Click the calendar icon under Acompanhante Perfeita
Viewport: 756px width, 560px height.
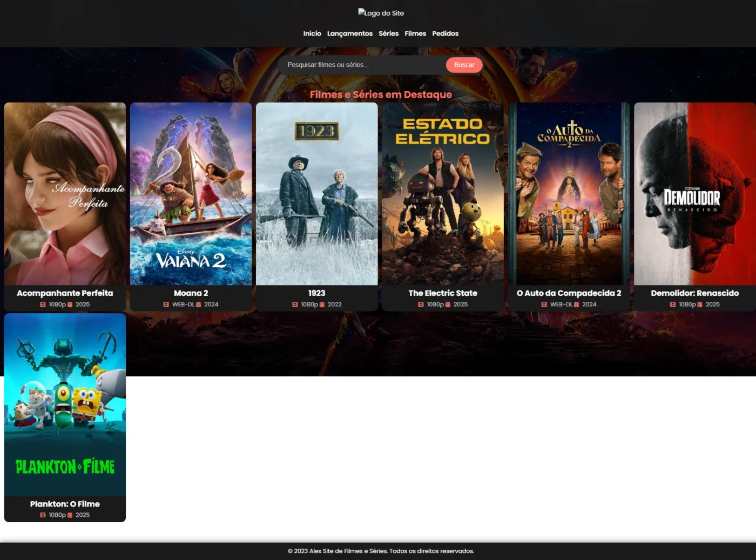pos(70,305)
